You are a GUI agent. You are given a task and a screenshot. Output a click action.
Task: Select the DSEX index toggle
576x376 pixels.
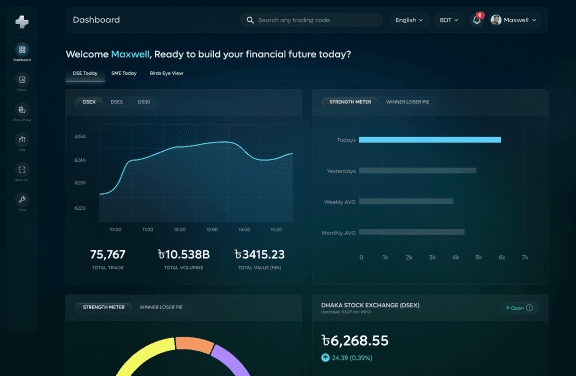tap(89, 102)
